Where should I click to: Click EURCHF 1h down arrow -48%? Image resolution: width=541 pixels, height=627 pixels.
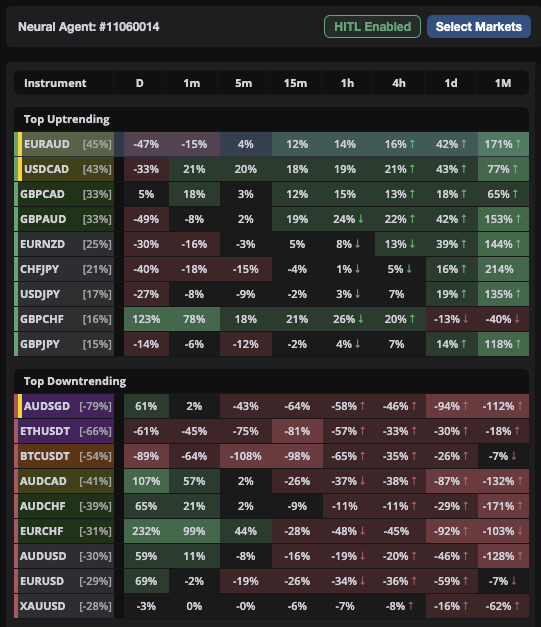pos(363,531)
